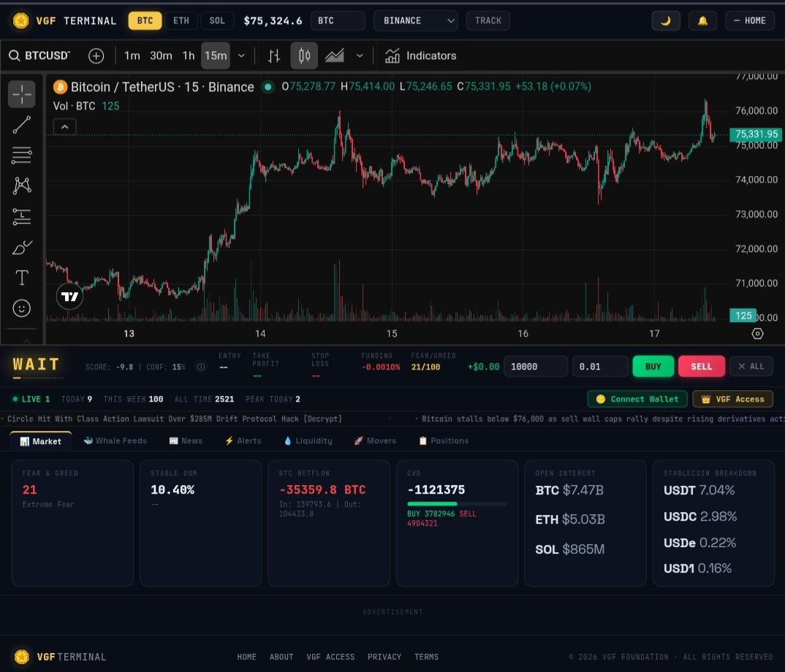Open footer ABOUT link
Viewport: 785px width, 672px height.
click(281, 657)
